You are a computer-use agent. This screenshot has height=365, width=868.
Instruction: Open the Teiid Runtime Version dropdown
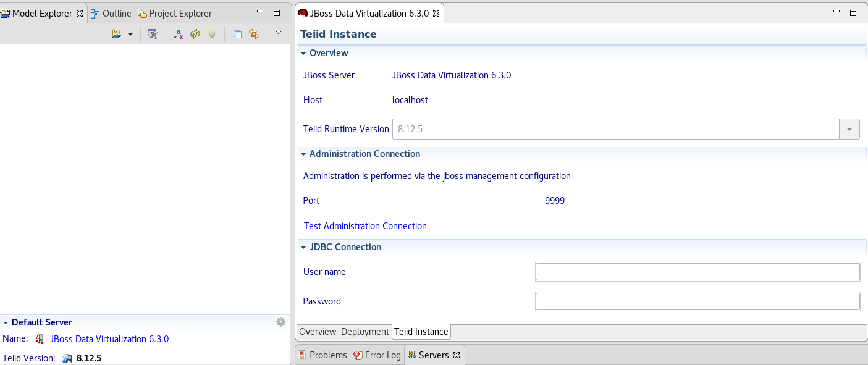(849, 129)
